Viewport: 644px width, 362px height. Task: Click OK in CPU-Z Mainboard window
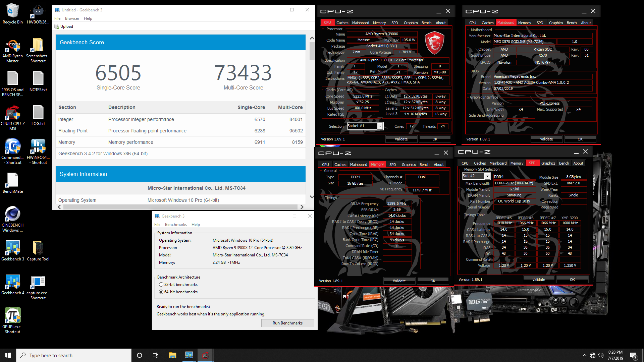pyautogui.click(x=580, y=139)
